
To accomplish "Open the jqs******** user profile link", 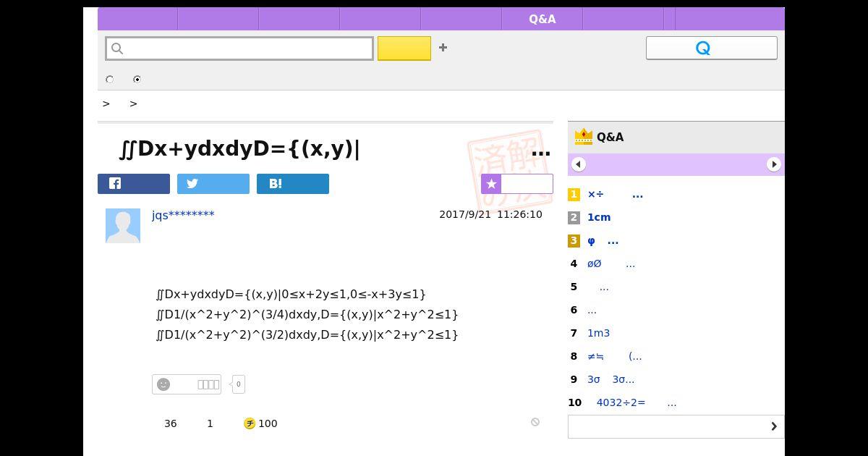I will click(x=183, y=214).
